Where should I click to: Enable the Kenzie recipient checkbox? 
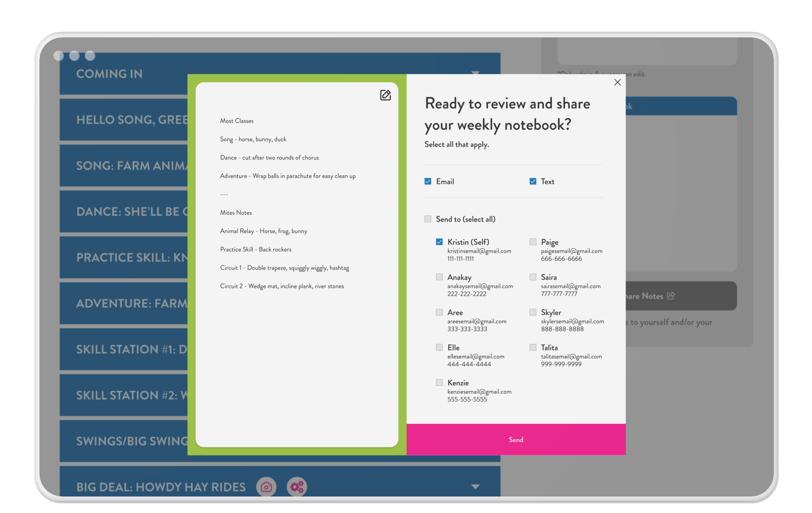[x=439, y=382]
